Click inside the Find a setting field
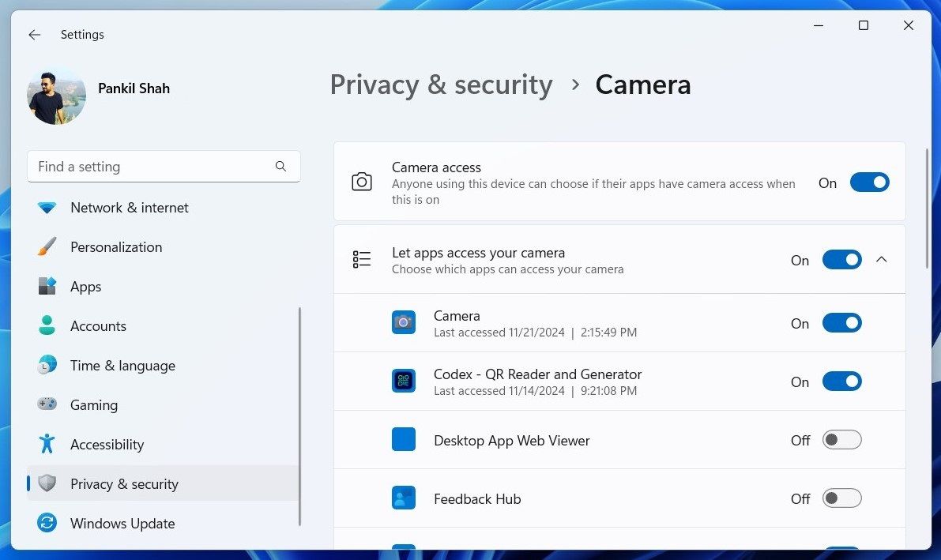941x560 pixels. pyautogui.click(x=142, y=167)
